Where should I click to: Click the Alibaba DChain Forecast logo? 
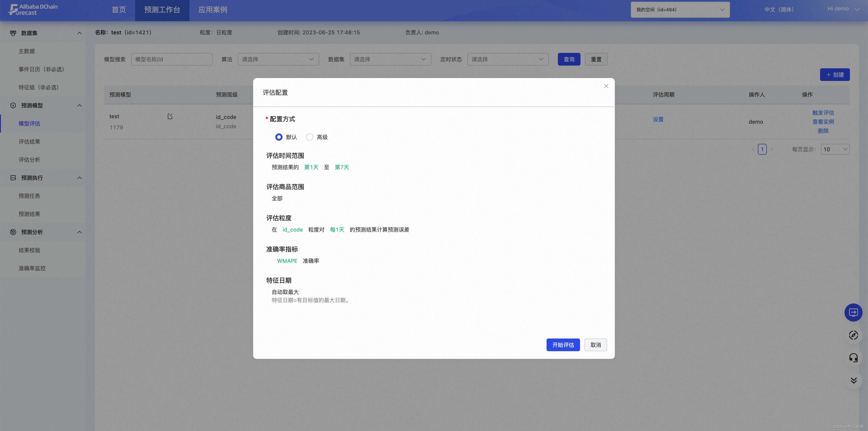coord(33,9)
